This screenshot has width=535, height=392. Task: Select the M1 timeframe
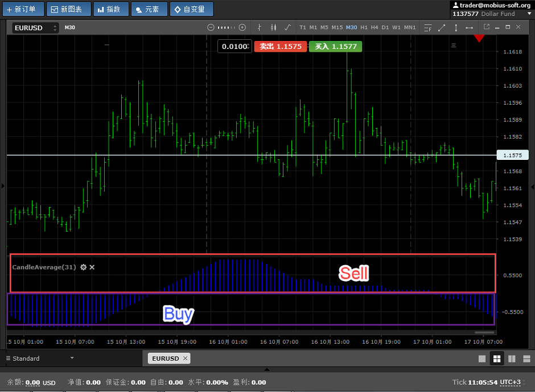pyautogui.click(x=313, y=27)
